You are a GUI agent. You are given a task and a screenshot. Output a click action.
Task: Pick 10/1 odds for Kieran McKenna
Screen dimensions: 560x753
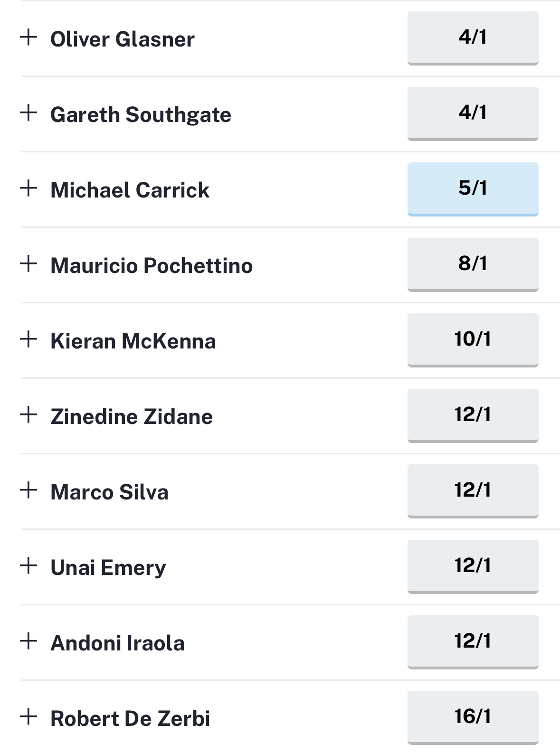pyautogui.click(x=473, y=340)
